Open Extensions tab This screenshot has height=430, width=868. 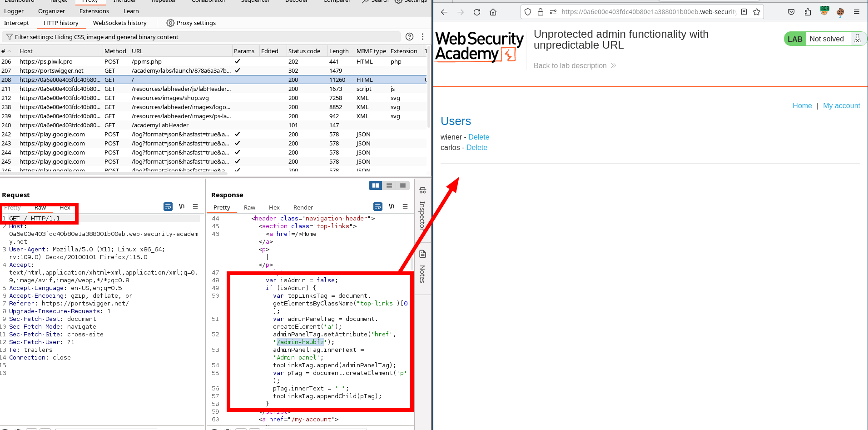(94, 11)
